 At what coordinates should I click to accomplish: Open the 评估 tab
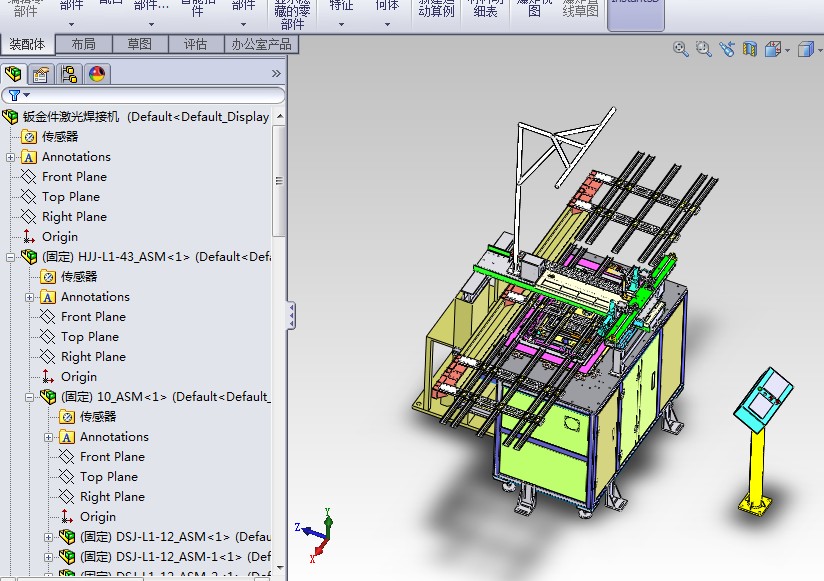tap(196, 44)
